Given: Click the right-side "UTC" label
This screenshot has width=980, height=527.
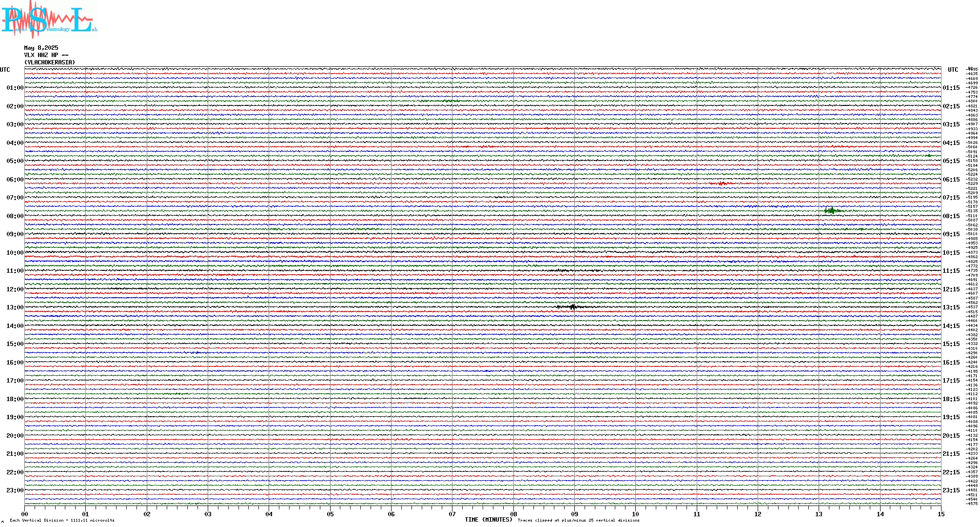Looking at the screenshot, I should click(x=953, y=70).
